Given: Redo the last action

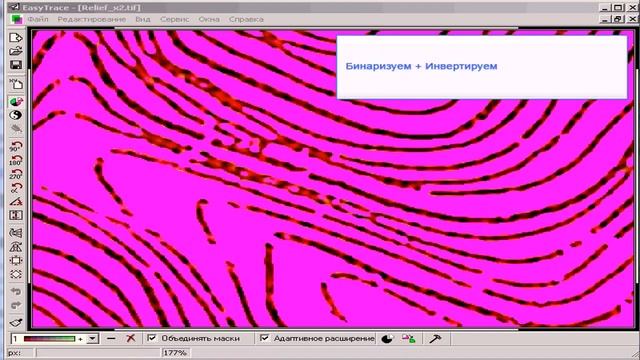Looking at the screenshot, I should tap(16, 305).
